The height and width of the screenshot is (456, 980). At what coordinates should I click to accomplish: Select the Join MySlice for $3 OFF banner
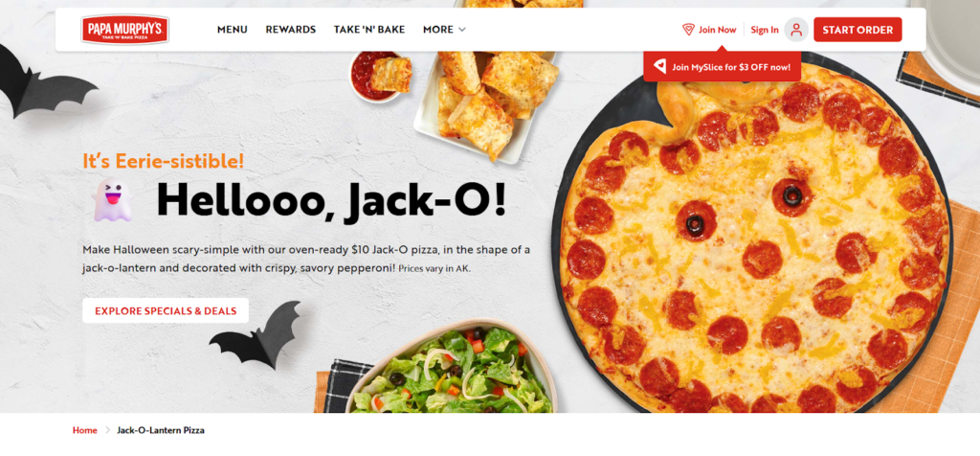(722, 66)
